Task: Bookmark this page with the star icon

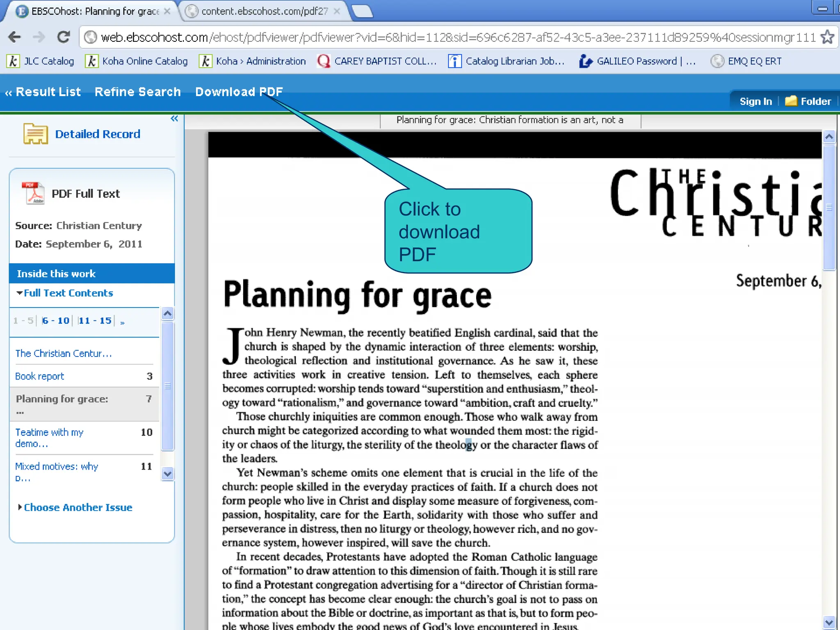Action: 827,37
